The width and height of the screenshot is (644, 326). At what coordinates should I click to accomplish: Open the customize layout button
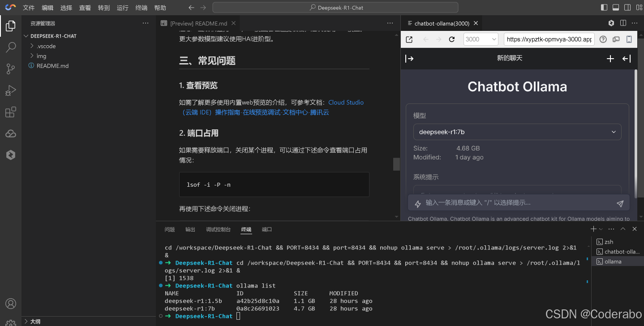pos(639,8)
